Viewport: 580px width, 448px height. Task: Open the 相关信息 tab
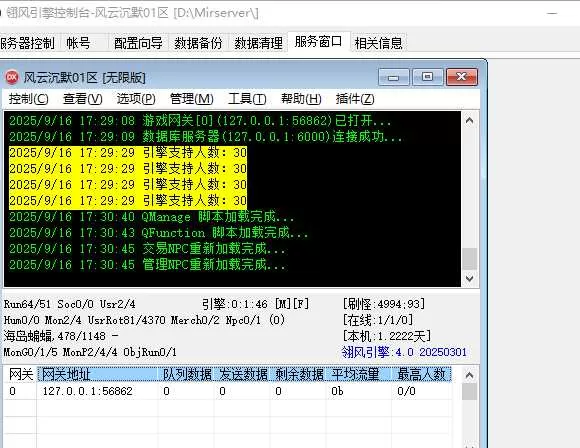[378, 43]
